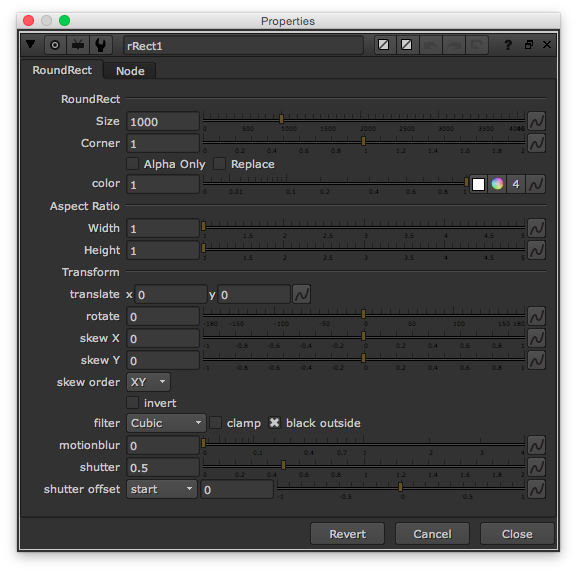
Task: Open help with question mark icon
Action: pyautogui.click(x=508, y=45)
